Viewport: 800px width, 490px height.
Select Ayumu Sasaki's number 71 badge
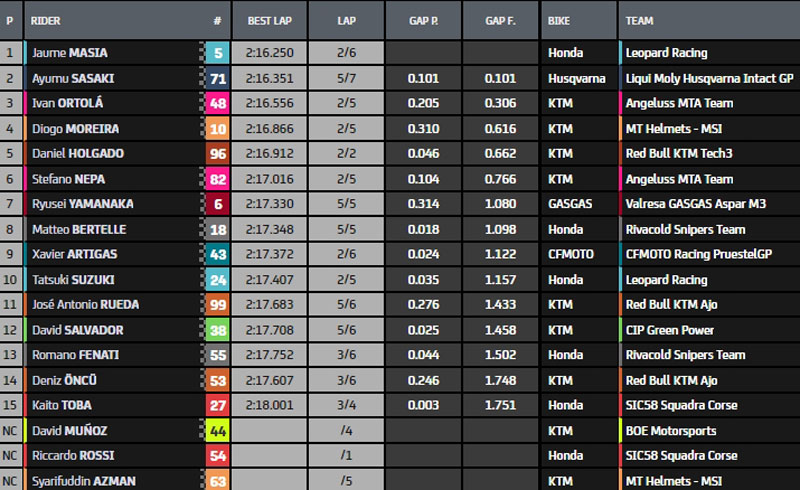click(x=217, y=78)
